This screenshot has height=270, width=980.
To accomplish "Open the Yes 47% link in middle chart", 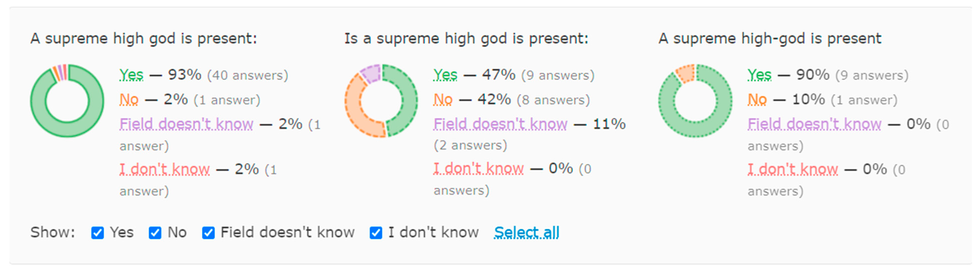I will pyautogui.click(x=446, y=75).
